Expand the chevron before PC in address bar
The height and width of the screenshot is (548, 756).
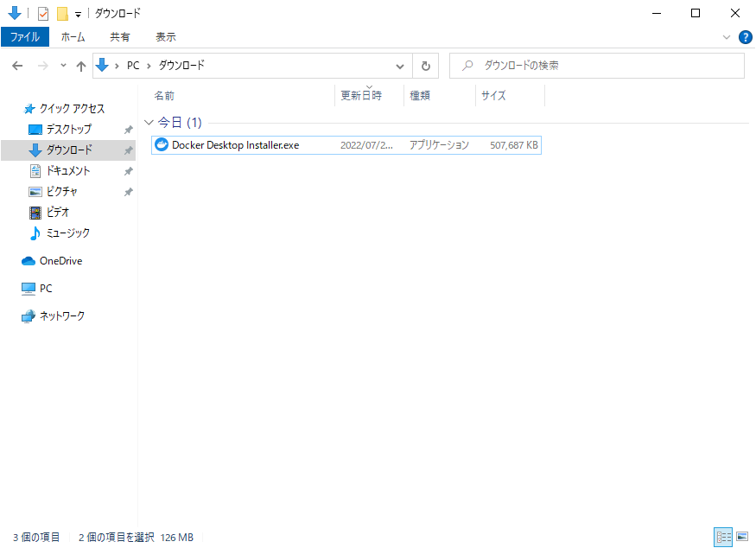[117, 66]
